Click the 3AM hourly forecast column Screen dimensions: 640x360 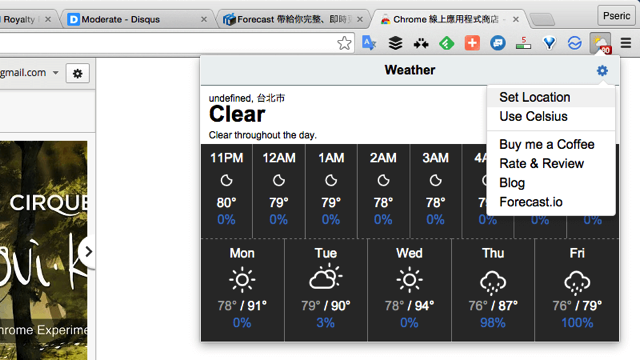[436, 191]
